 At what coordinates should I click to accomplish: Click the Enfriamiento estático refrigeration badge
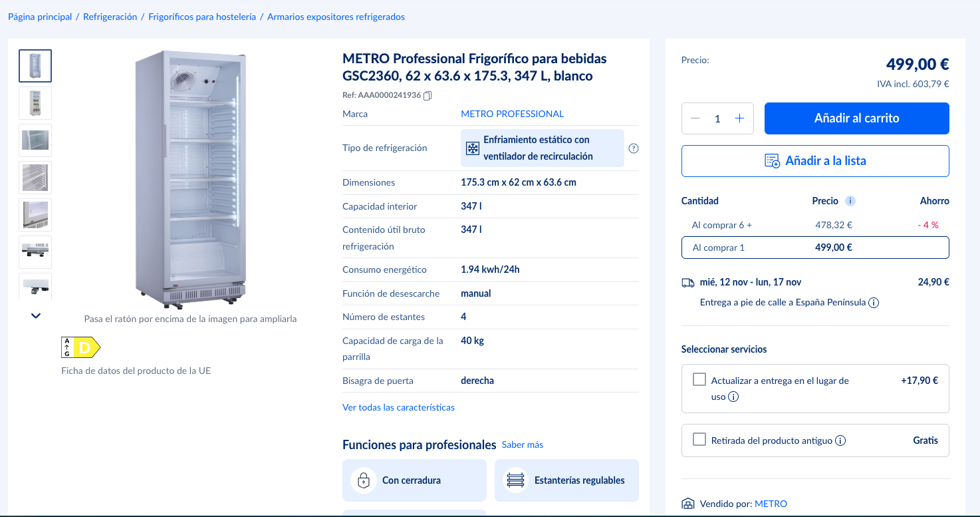point(543,148)
